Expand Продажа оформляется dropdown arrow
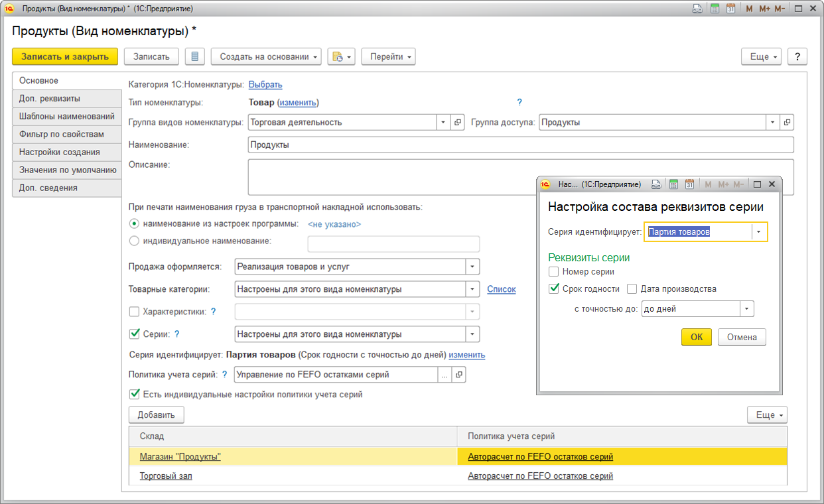 click(472, 267)
